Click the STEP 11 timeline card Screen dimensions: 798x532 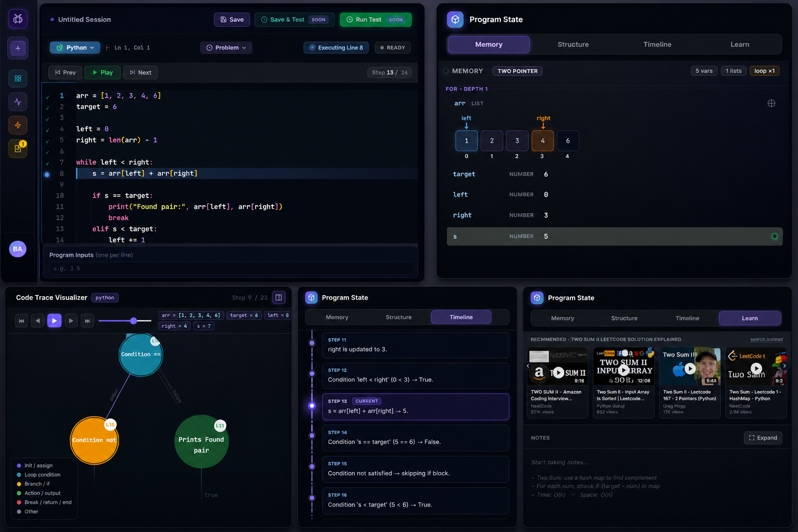point(416,345)
